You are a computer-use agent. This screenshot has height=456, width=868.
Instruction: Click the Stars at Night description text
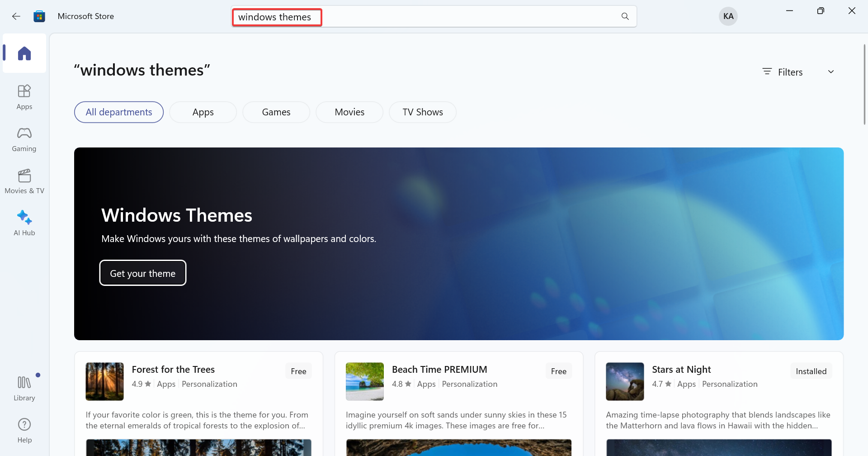(x=718, y=420)
